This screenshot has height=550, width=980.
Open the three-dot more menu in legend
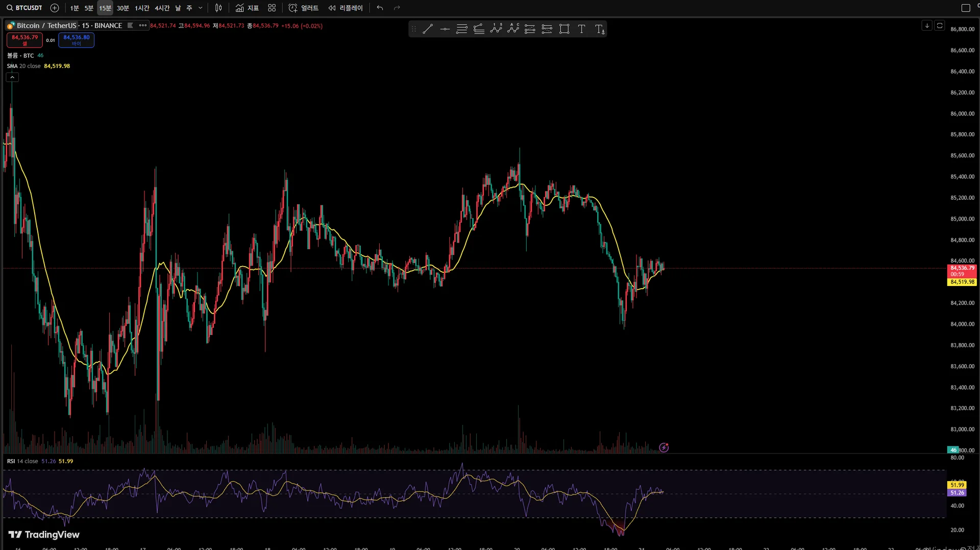pyautogui.click(x=143, y=26)
